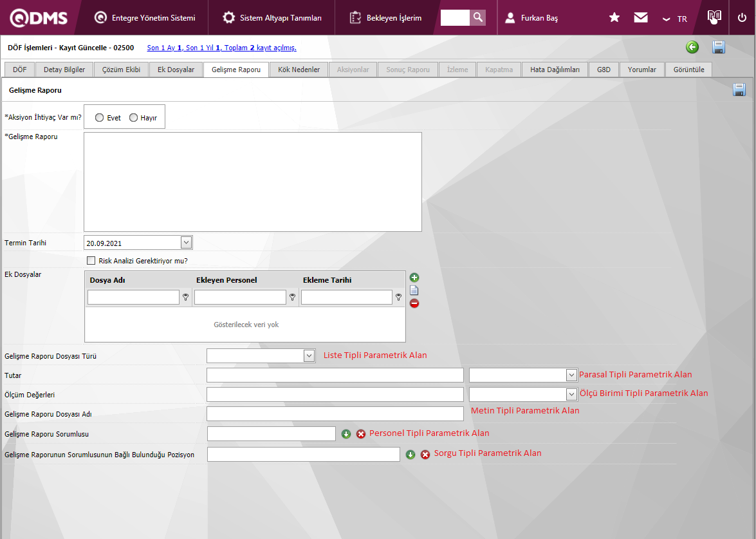Click the Tutar amount field
This screenshot has width=756, height=539.
(x=335, y=375)
